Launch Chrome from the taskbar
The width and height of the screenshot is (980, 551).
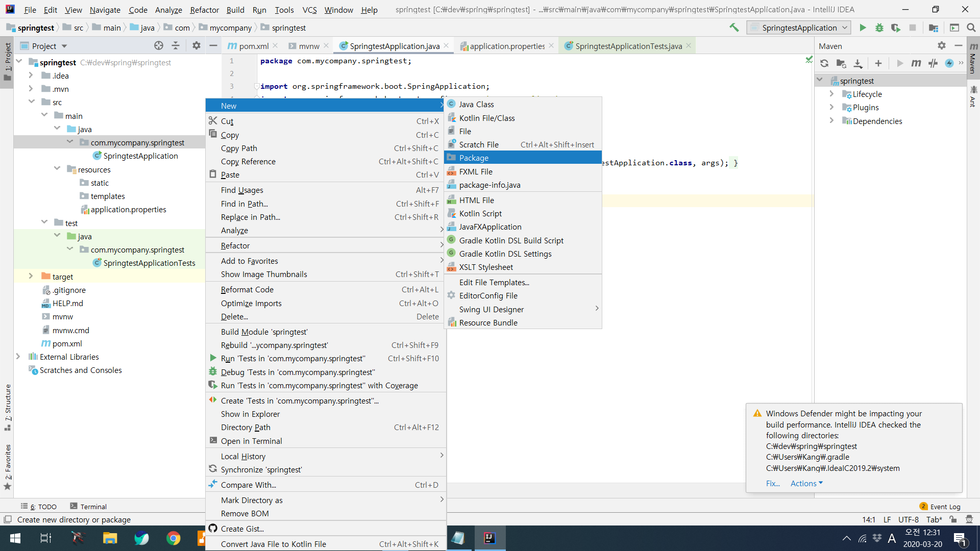tap(174, 538)
